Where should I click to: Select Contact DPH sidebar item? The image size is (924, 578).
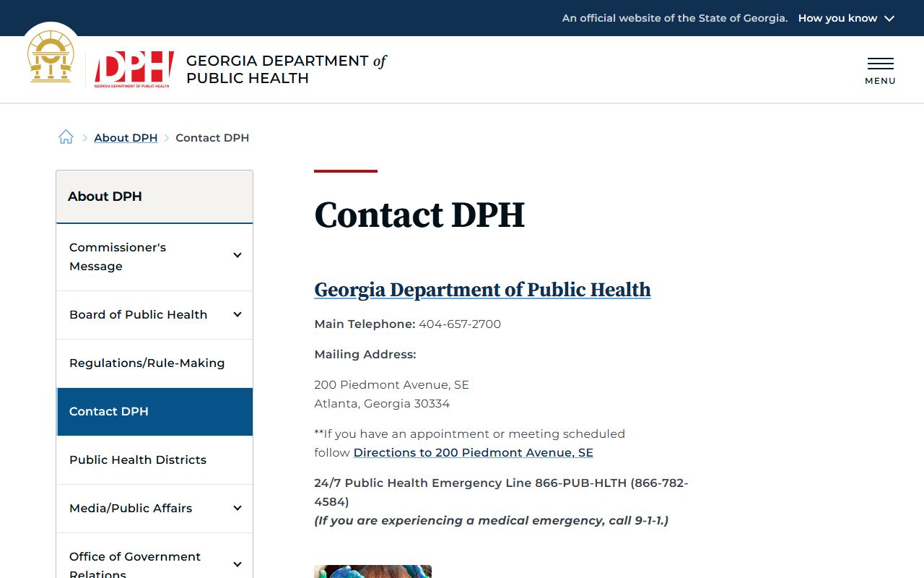coord(154,412)
